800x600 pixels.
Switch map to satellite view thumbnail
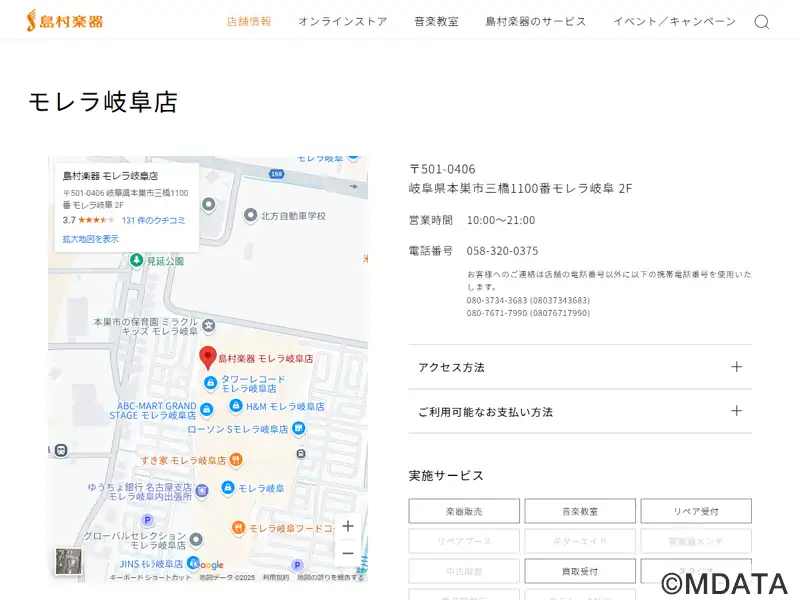(68, 561)
